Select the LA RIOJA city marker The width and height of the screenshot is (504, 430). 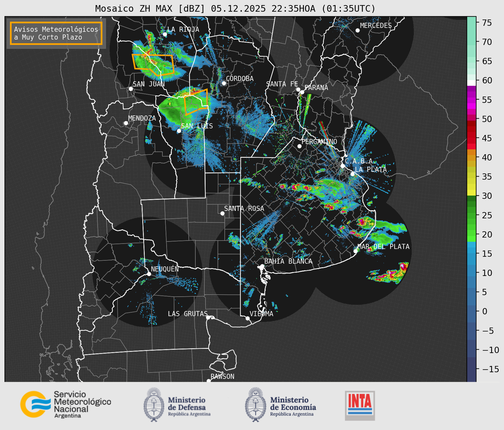click(165, 34)
